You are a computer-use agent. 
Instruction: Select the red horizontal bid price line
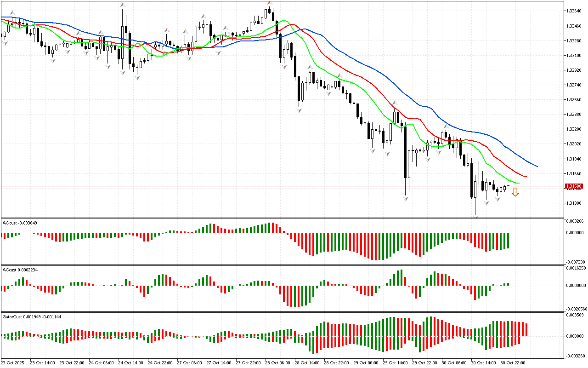click(276, 186)
